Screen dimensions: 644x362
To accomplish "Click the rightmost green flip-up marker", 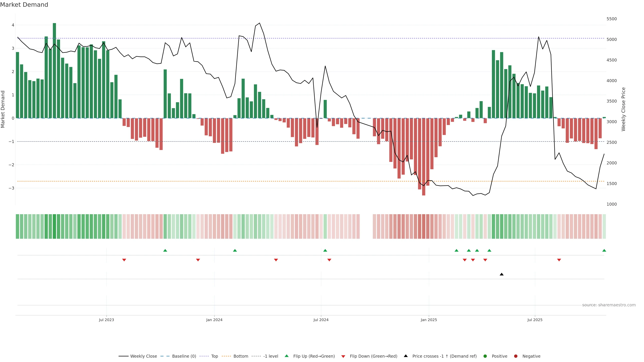I will pos(604,250).
